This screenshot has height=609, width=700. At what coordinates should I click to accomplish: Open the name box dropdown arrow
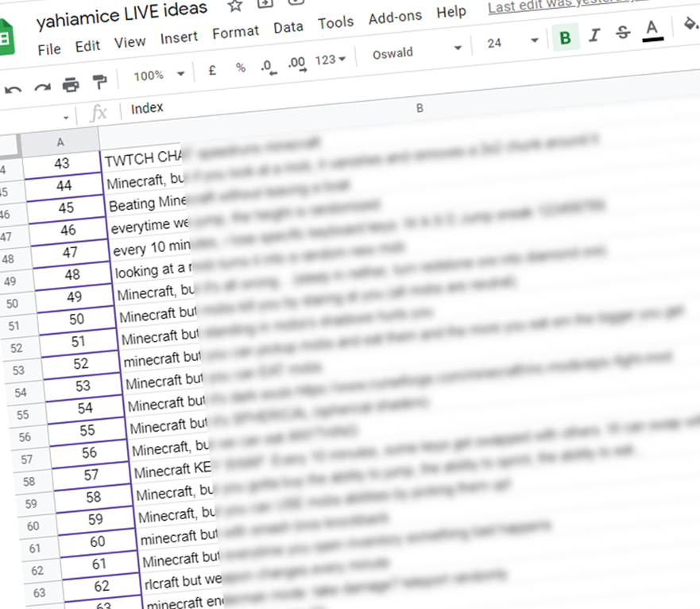(66, 118)
